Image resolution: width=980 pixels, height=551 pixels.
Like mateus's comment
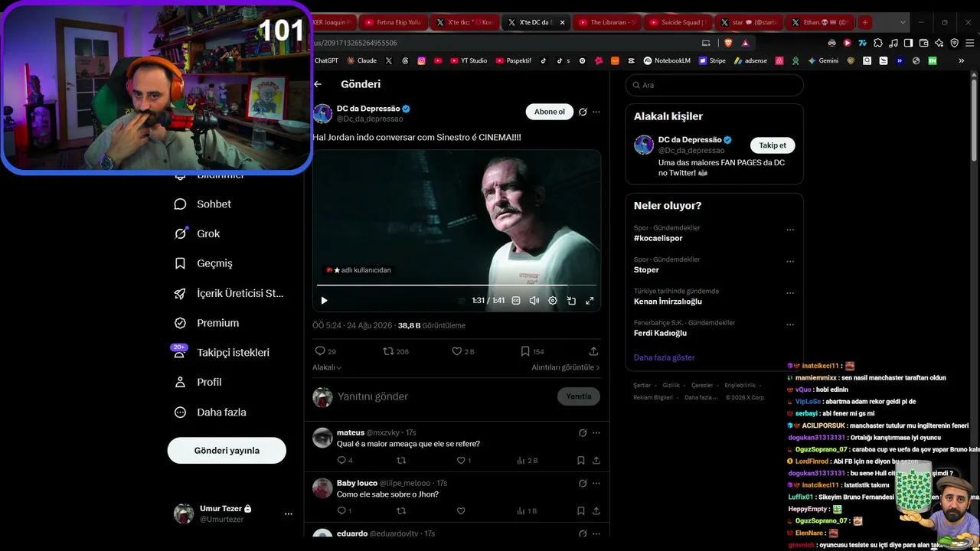(464, 460)
